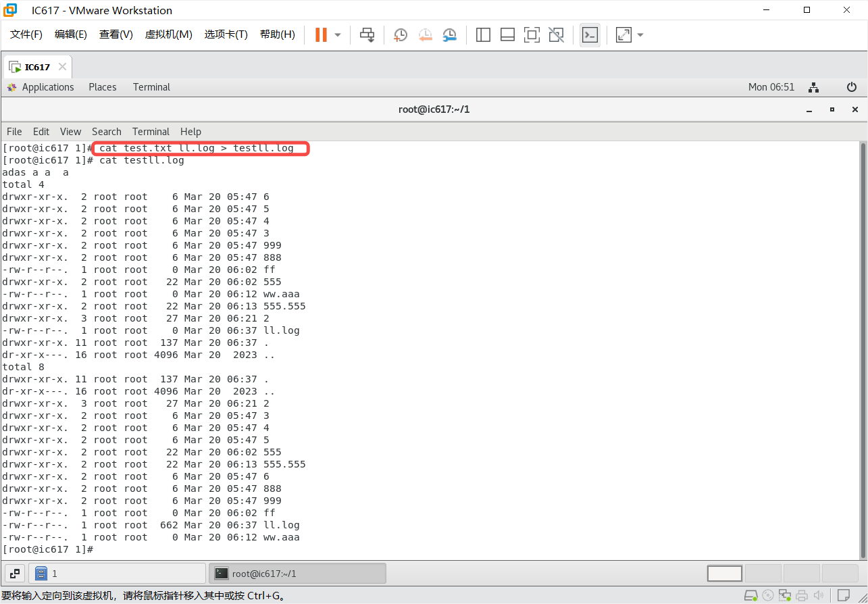The width and height of the screenshot is (868, 604).
Task: Show or hide the thumbnail bar
Action: pyautogui.click(x=507, y=34)
